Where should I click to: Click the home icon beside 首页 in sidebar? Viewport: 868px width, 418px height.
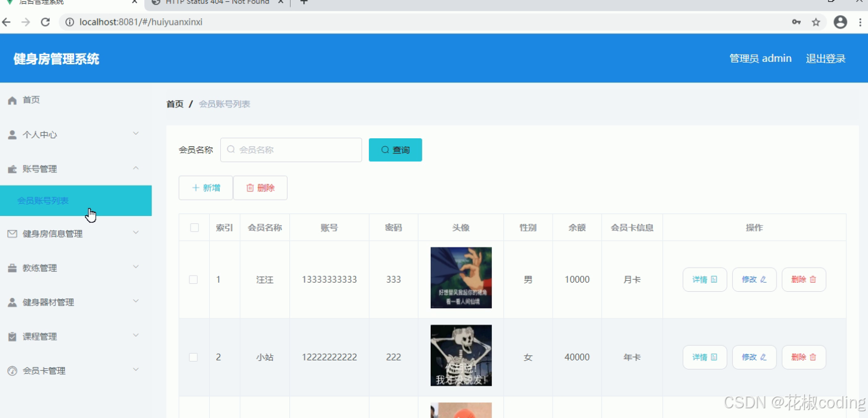coord(12,100)
